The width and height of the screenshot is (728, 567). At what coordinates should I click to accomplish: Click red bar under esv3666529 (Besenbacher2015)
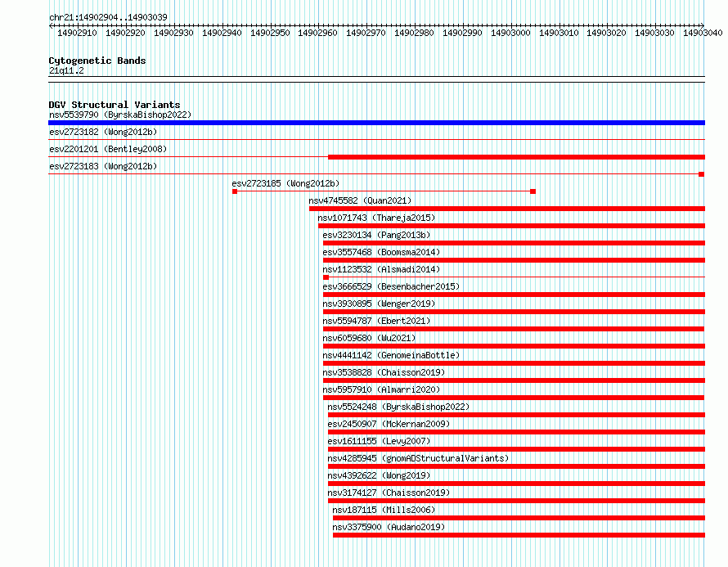click(x=514, y=295)
